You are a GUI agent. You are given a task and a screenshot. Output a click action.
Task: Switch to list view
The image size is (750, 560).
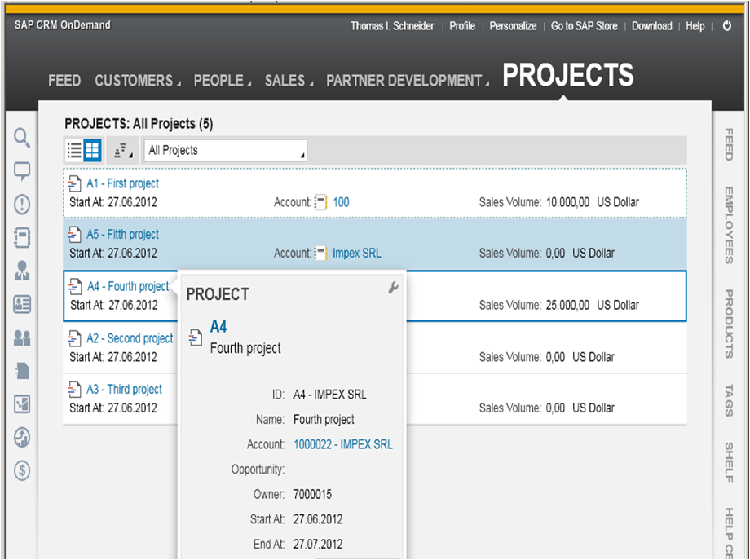[x=74, y=150]
